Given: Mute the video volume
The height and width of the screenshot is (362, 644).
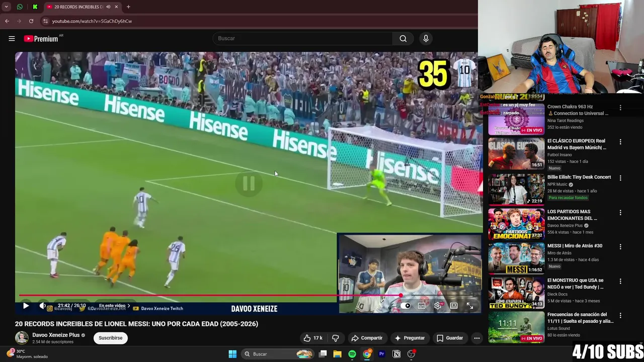Looking at the screenshot, I should click(x=43, y=306).
